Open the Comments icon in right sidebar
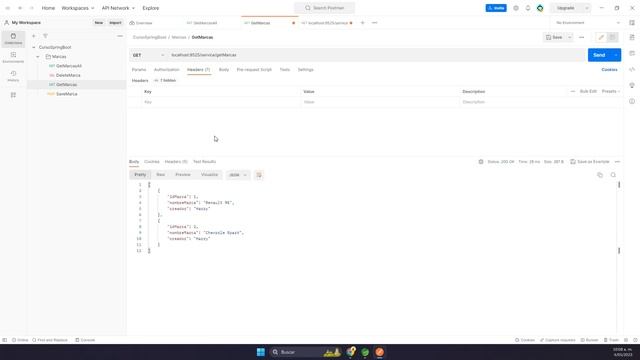Screen dimensions: 640x360 632,53
